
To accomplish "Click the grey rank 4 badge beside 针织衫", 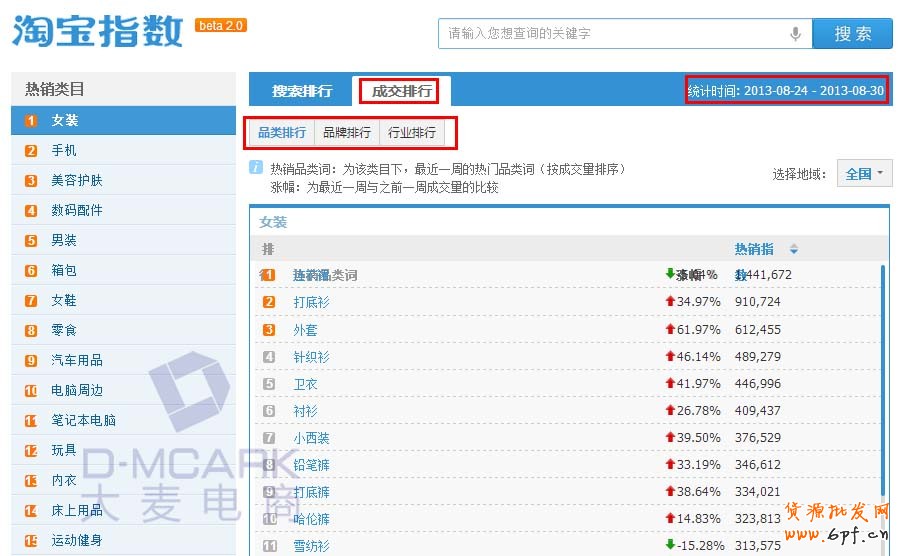I will coord(269,357).
